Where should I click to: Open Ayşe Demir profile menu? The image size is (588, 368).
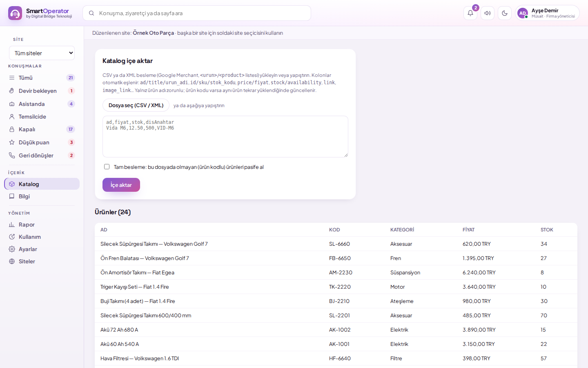pos(547,13)
